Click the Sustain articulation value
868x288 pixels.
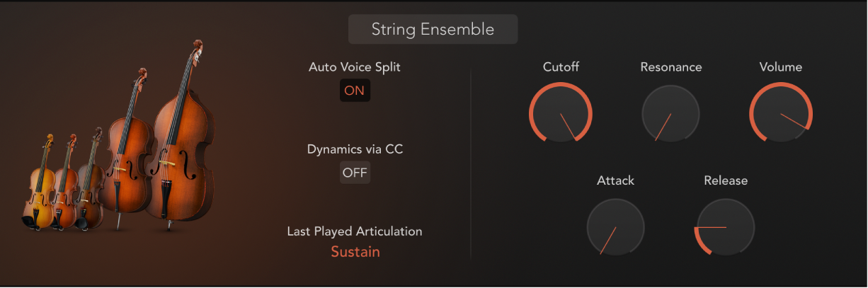pyautogui.click(x=355, y=251)
